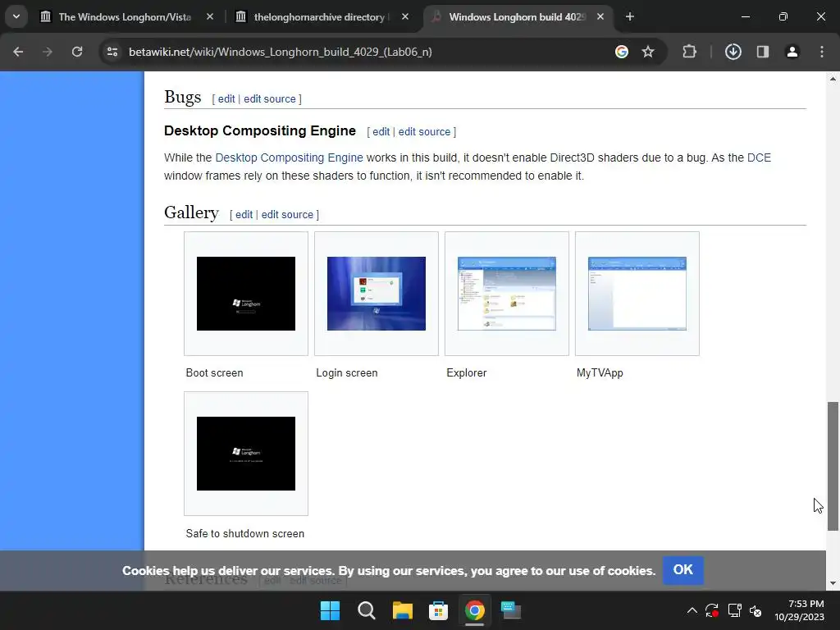Click the Chrome taskbar icon

coord(475,610)
